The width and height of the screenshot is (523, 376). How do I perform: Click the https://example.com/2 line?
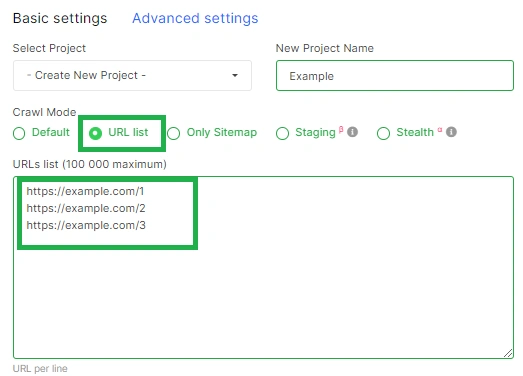click(86, 208)
